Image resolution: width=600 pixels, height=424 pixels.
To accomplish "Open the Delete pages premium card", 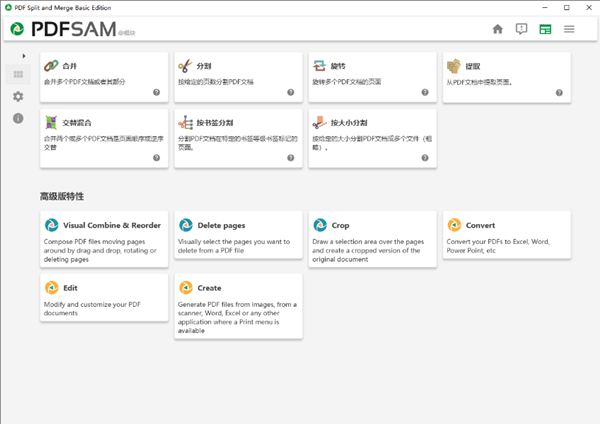I will pyautogui.click(x=238, y=235).
